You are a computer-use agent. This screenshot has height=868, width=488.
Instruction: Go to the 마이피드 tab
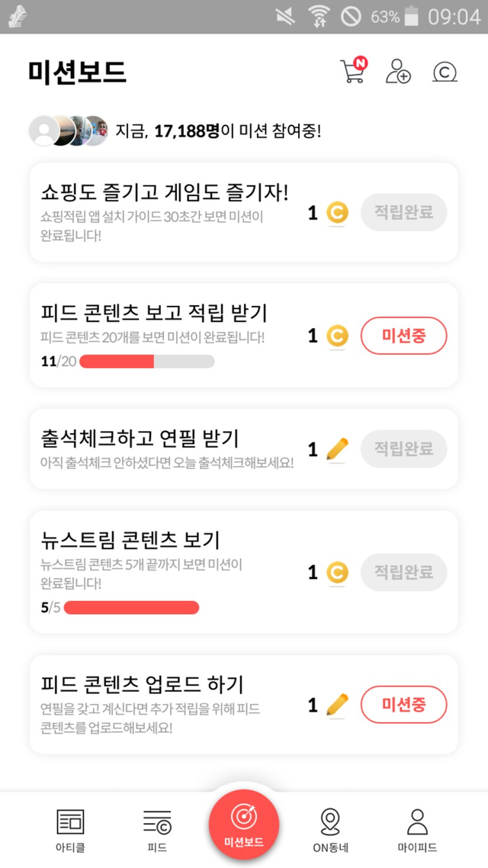coord(417,830)
